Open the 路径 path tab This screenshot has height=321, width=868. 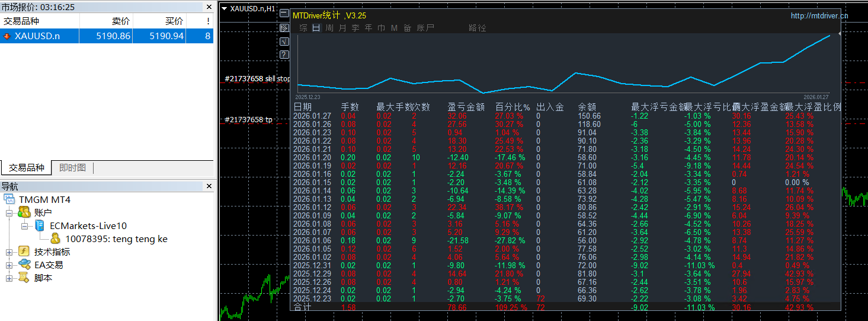tap(478, 28)
